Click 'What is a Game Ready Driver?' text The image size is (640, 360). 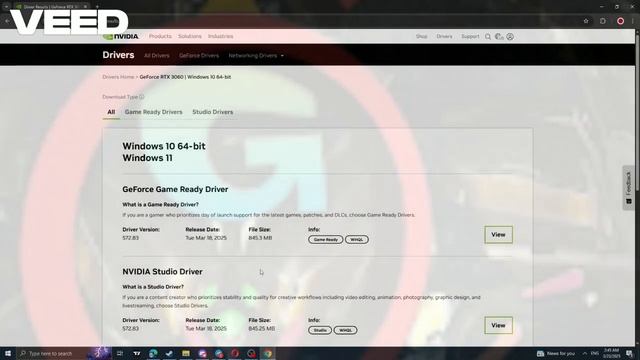point(160,204)
